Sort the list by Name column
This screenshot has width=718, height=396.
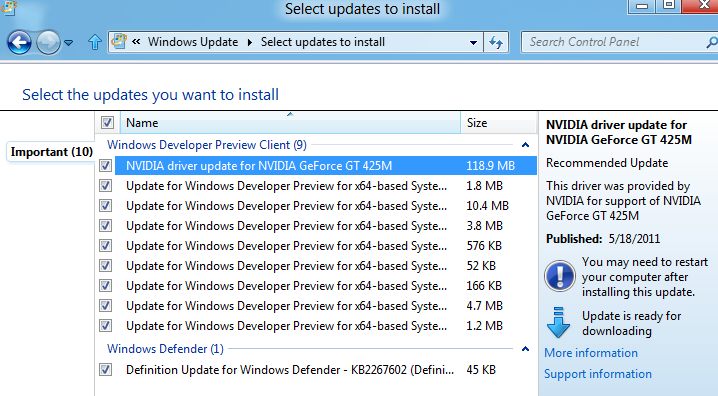(x=290, y=123)
